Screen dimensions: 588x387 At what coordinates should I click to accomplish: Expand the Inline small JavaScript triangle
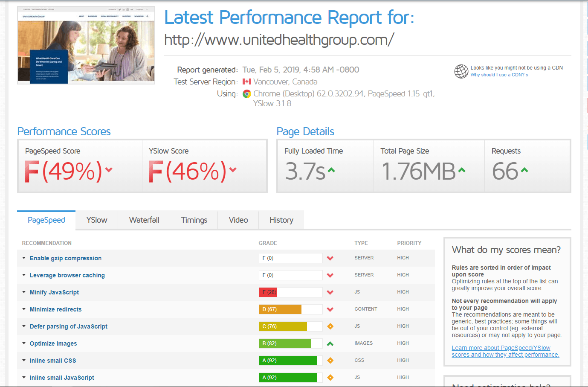click(24, 377)
